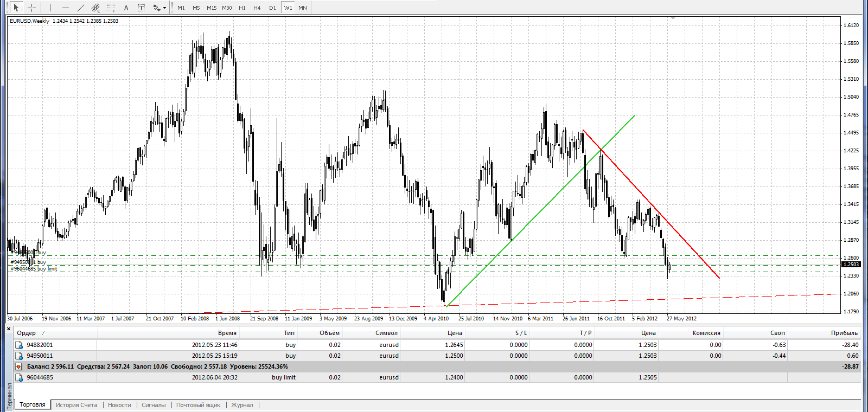This screenshot has height=412, width=868.
Task: Select the text 'A' tool
Action: 126,8
